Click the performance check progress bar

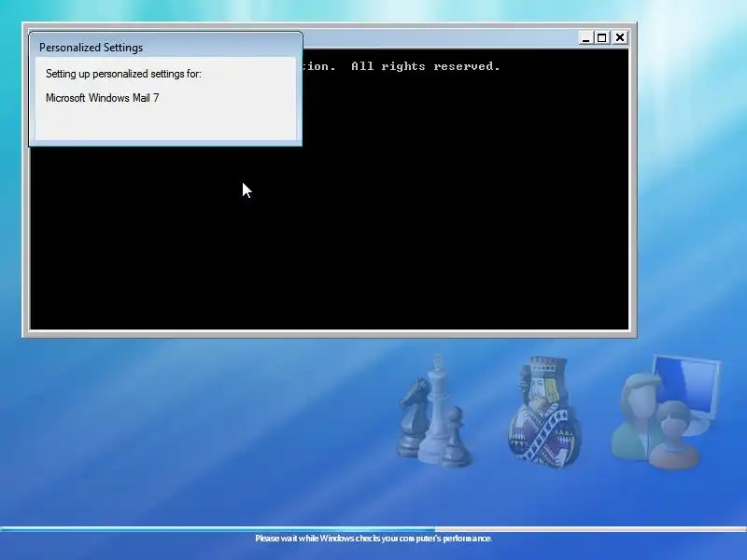click(373, 529)
